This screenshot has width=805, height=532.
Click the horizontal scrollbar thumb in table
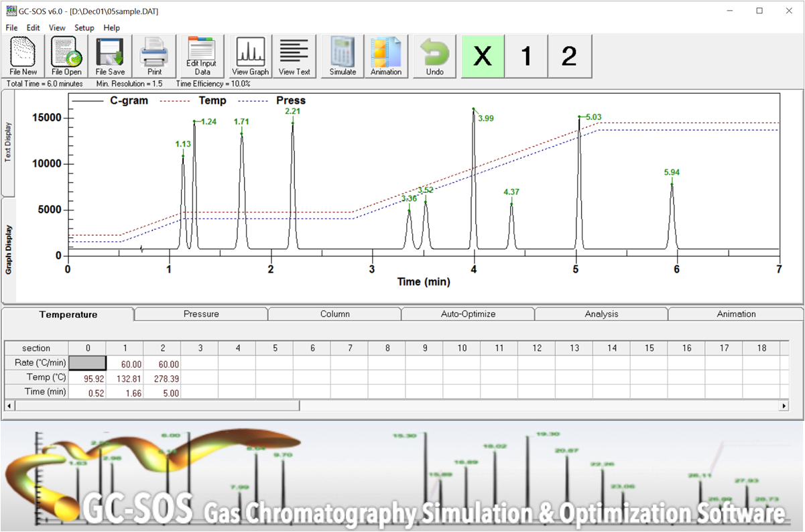157,405
